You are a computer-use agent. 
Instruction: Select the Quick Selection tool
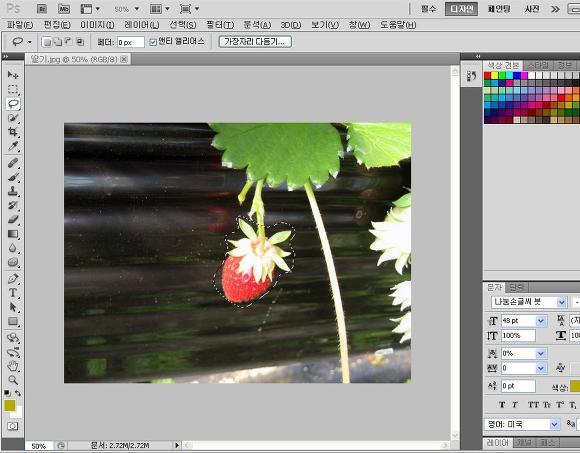[x=13, y=118]
